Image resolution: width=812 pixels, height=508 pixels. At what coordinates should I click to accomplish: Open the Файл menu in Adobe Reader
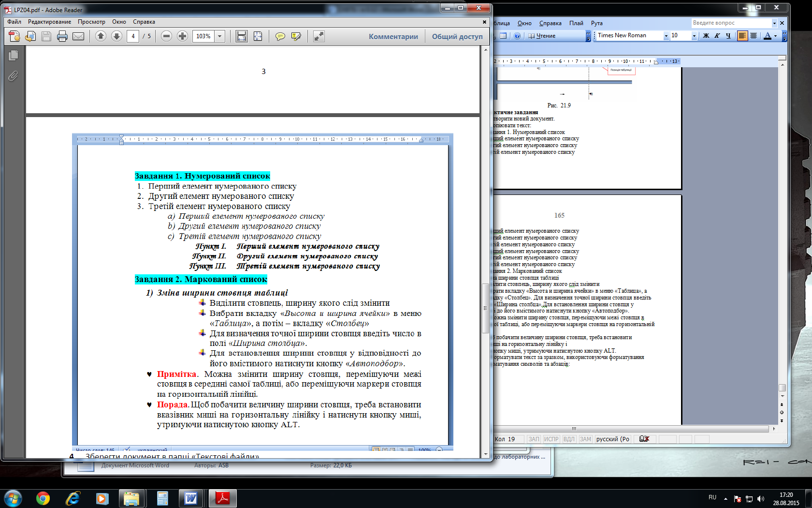[x=14, y=22]
